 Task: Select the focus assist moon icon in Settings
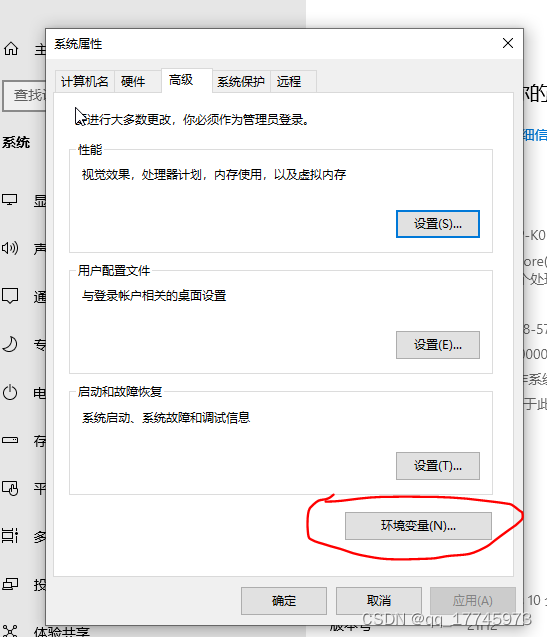tap(10, 344)
